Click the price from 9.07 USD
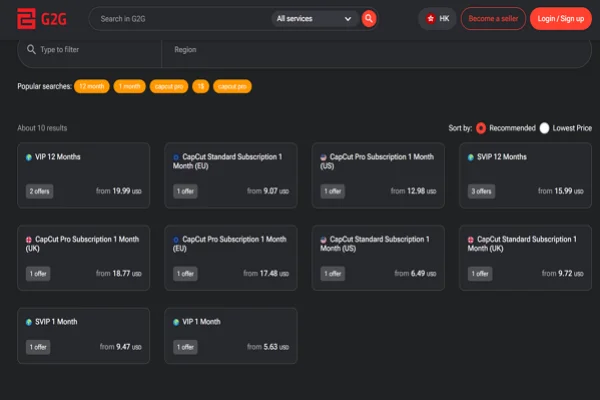 pyautogui.click(x=268, y=191)
